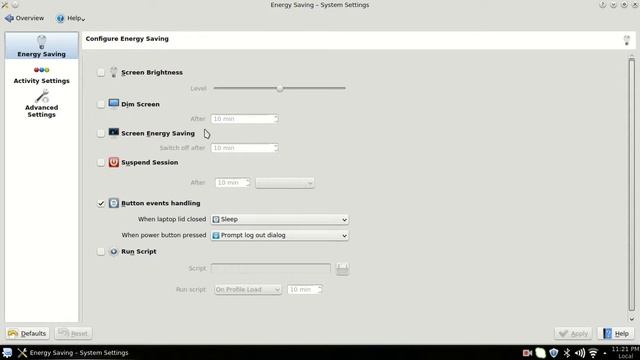This screenshot has height=360, width=640.
Task: Open the script file browse button
Action: (342, 269)
